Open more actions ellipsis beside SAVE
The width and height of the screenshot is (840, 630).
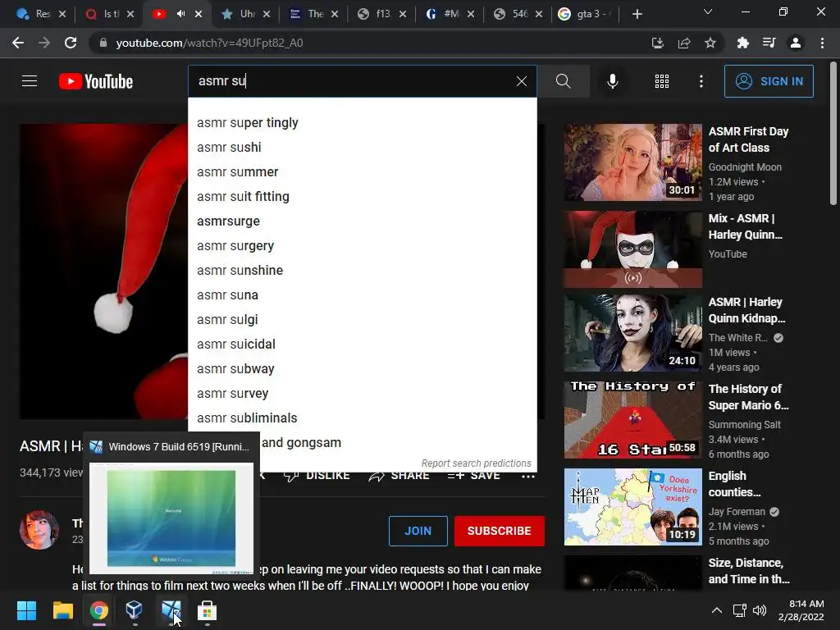(528, 477)
